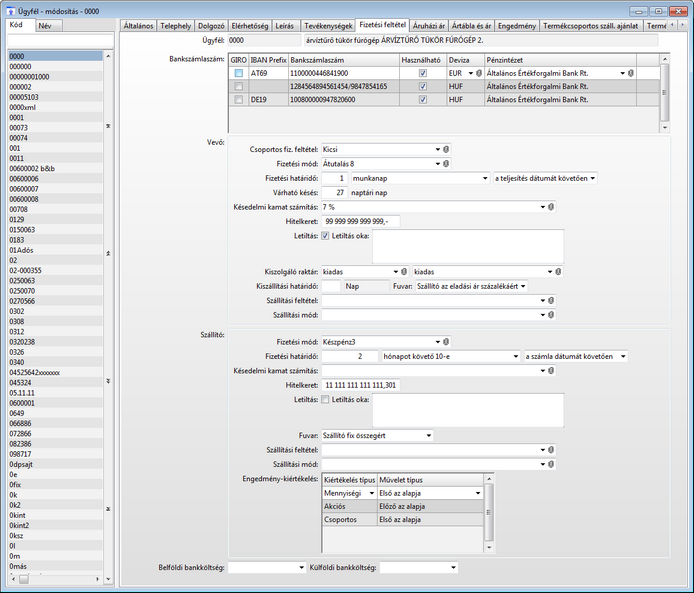The height and width of the screenshot is (593, 694).
Task: Click info icon next to EUR Deviza cell
Action: click(479, 73)
